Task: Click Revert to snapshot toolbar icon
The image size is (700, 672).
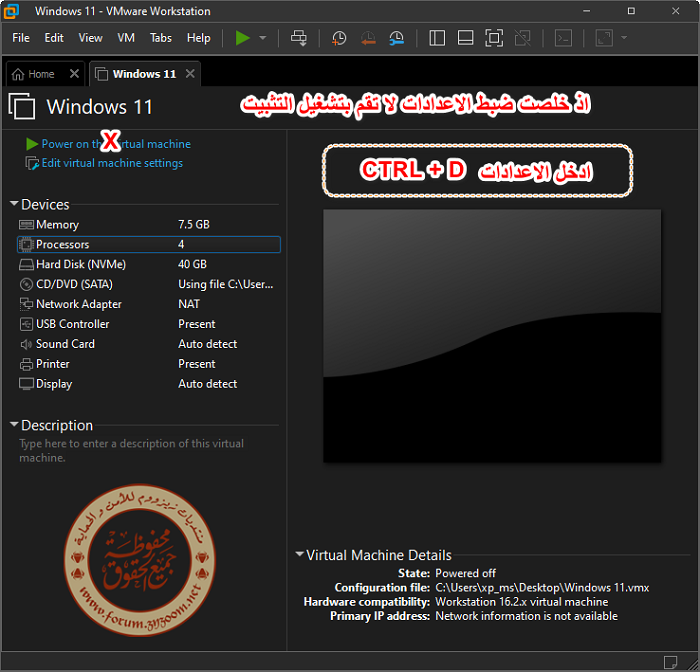Action: (368, 38)
